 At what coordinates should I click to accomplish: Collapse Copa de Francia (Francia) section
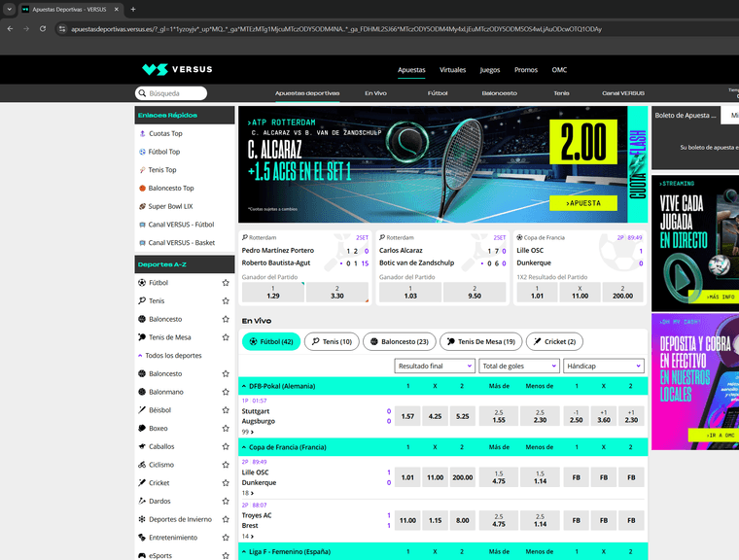coord(244,447)
